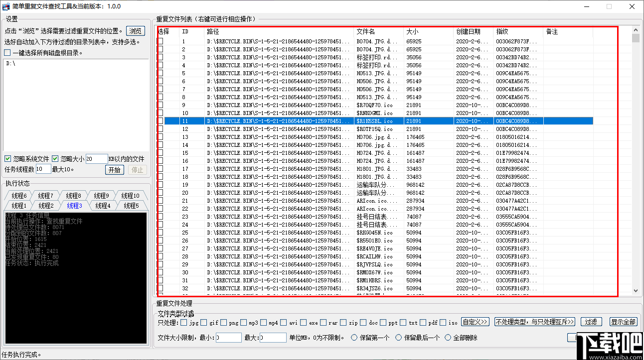Tick the pdf file type checkbox

point(423,323)
